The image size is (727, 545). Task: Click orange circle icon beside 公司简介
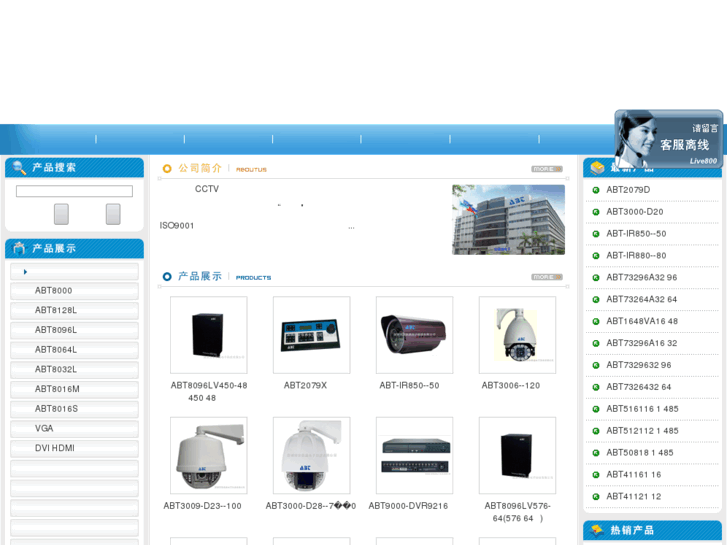(167, 169)
